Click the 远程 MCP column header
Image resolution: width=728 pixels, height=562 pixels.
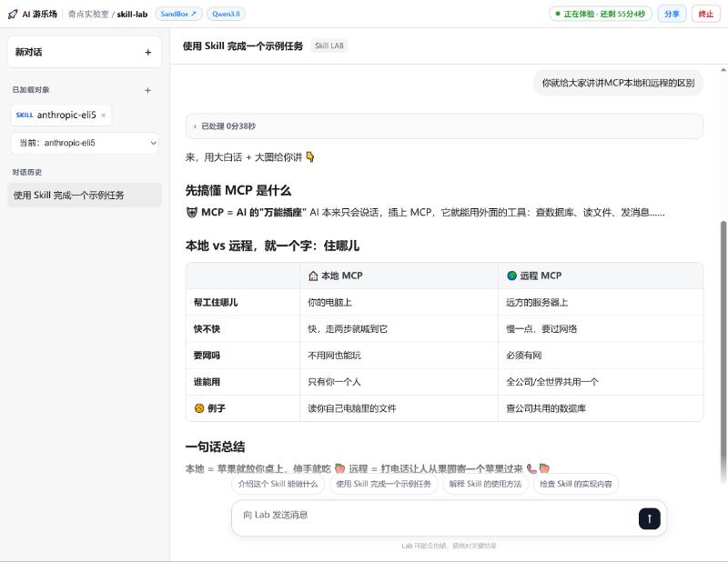[x=601, y=276]
